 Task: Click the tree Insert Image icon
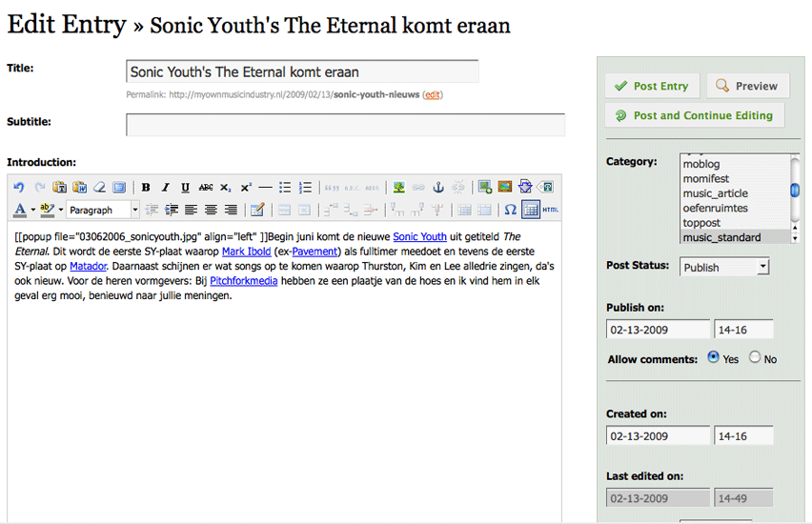click(x=398, y=188)
